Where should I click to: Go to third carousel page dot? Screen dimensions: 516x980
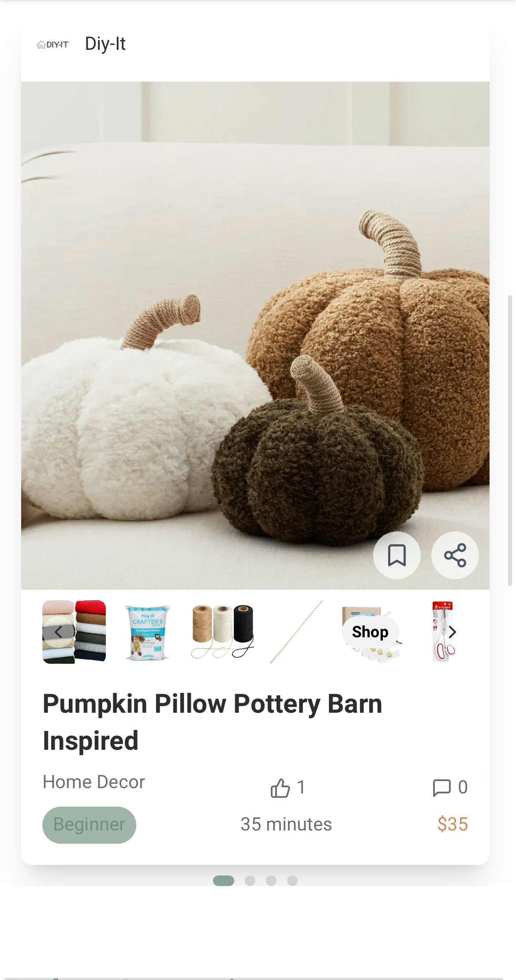[271, 881]
